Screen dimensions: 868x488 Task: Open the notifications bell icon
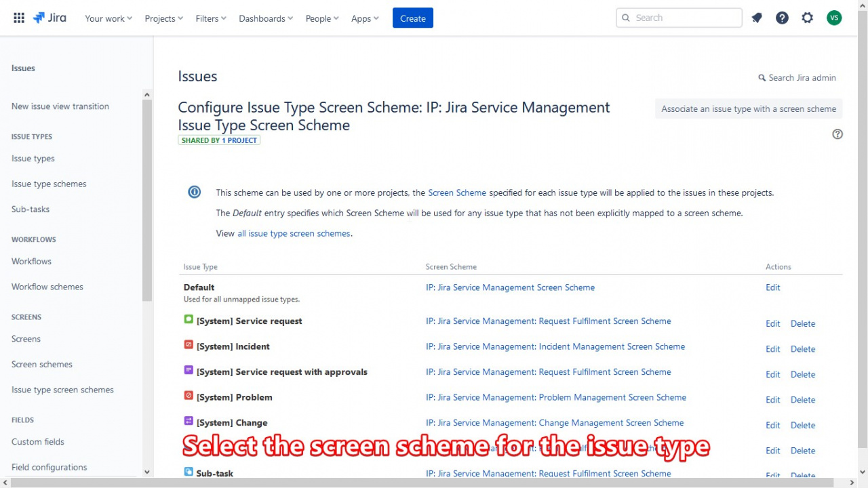tap(757, 18)
